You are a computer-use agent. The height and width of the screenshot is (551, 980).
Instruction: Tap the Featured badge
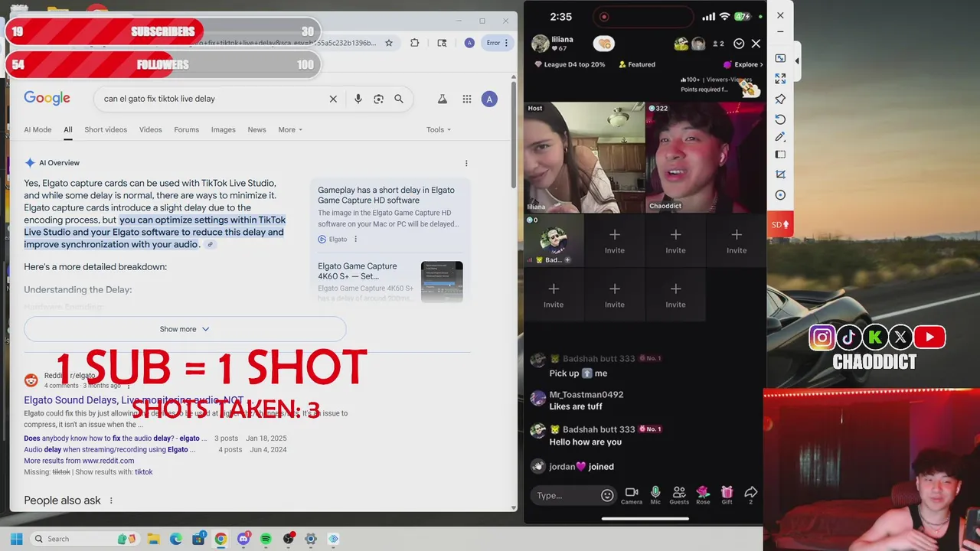point(637,64)
